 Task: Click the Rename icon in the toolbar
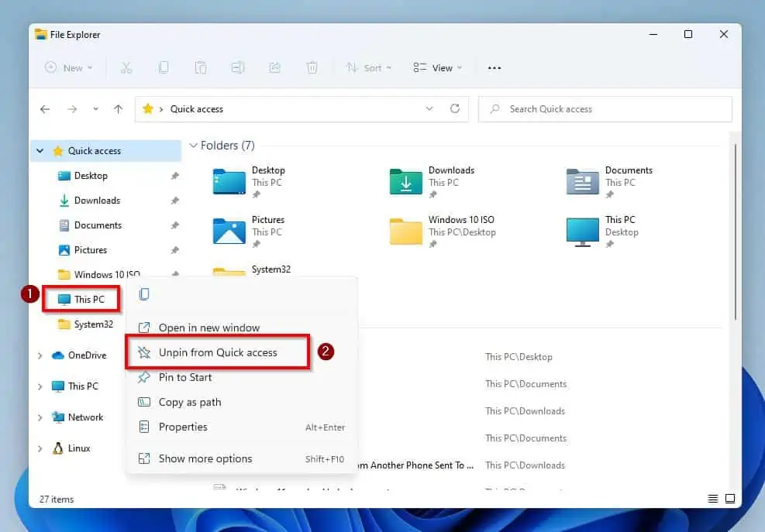[238, 68]
